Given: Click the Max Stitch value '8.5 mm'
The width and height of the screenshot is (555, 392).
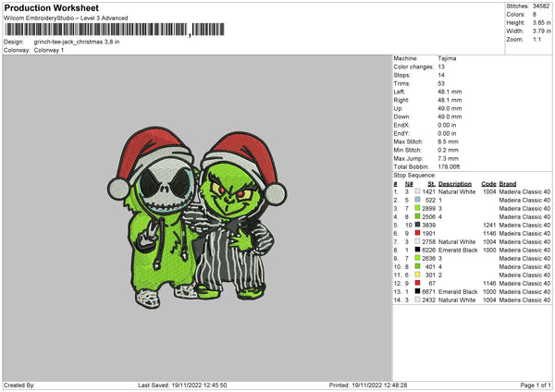Looking at the screenshot, I should (x=448, y=141).
